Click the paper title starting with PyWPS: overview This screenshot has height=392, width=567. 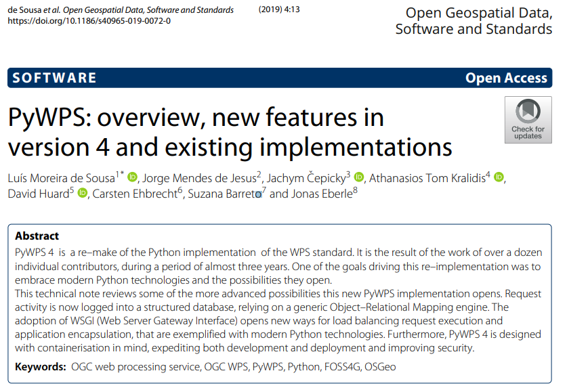(230, 132)
